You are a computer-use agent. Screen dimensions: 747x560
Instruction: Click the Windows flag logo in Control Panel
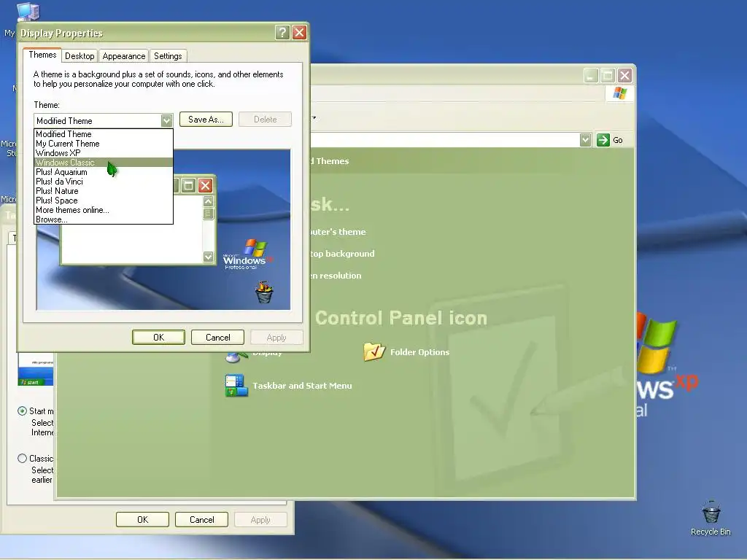point(620,93)
